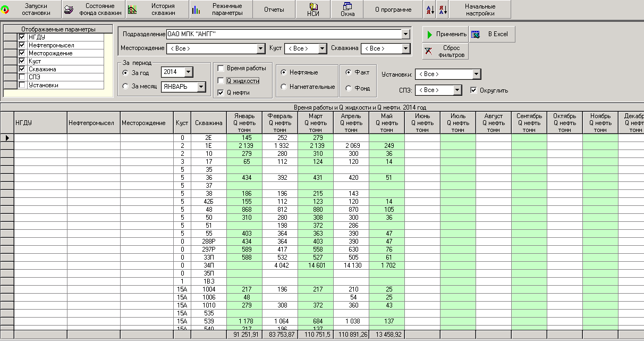Screen dimensions: 644x341
Task: Click the Январь Q нефть column header
Action: click(x=244, y=123)
